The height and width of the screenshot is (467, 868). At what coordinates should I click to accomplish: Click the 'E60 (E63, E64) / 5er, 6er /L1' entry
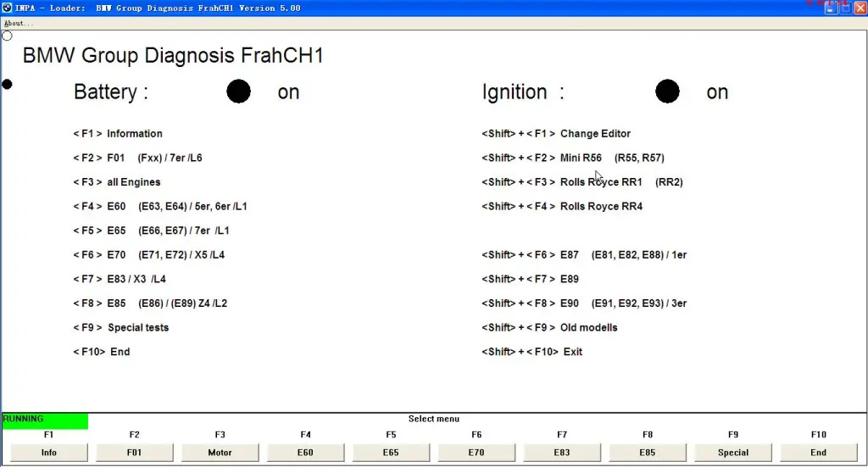160,207
